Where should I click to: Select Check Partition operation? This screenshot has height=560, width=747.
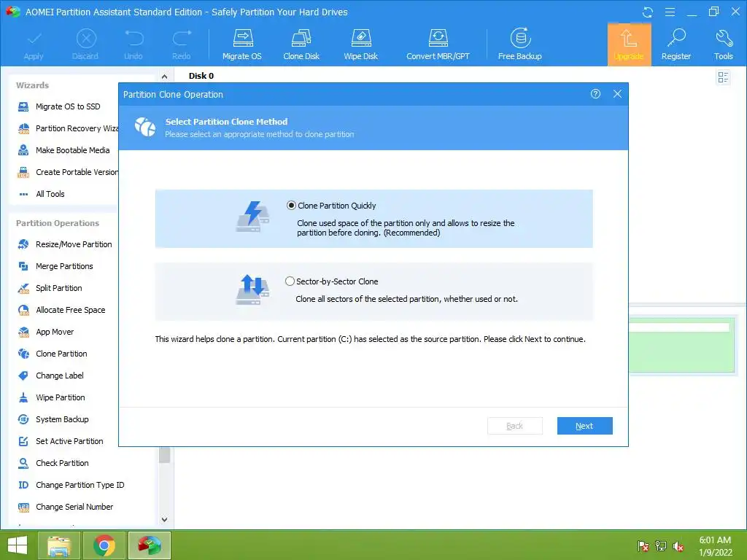point(53,463)
